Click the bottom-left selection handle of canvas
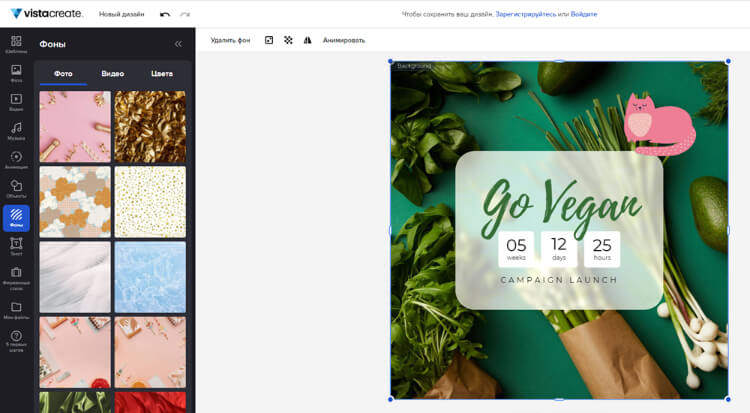750x413 pixels. [391, 399]
